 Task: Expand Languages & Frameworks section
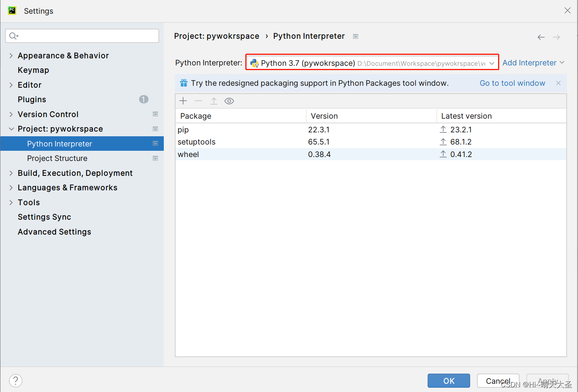click(11, 188)
